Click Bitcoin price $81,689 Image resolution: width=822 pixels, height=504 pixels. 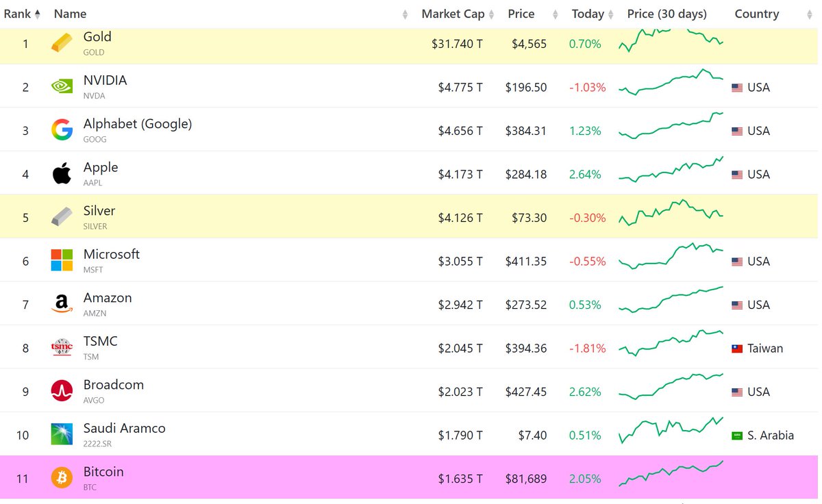tap(526, 479)
